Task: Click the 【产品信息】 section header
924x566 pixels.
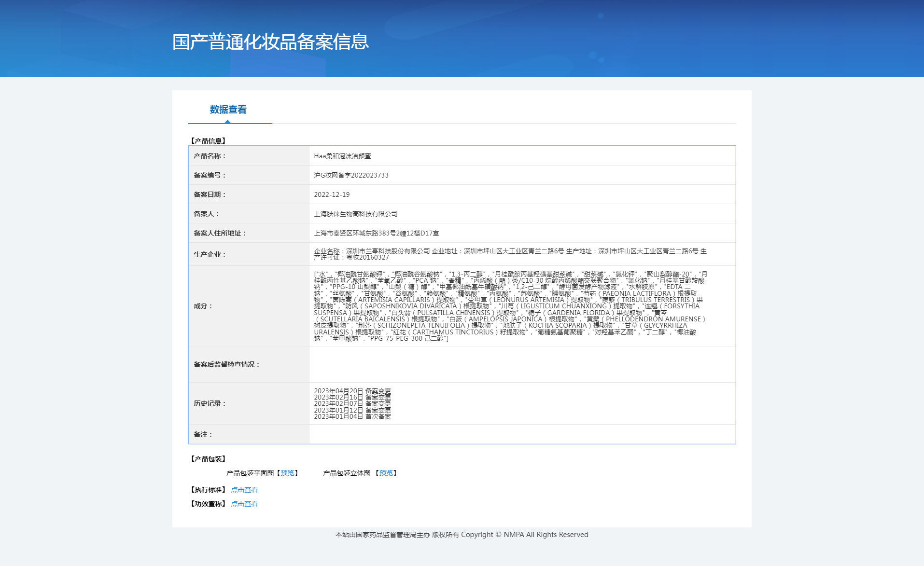Action: click(209, 141)
